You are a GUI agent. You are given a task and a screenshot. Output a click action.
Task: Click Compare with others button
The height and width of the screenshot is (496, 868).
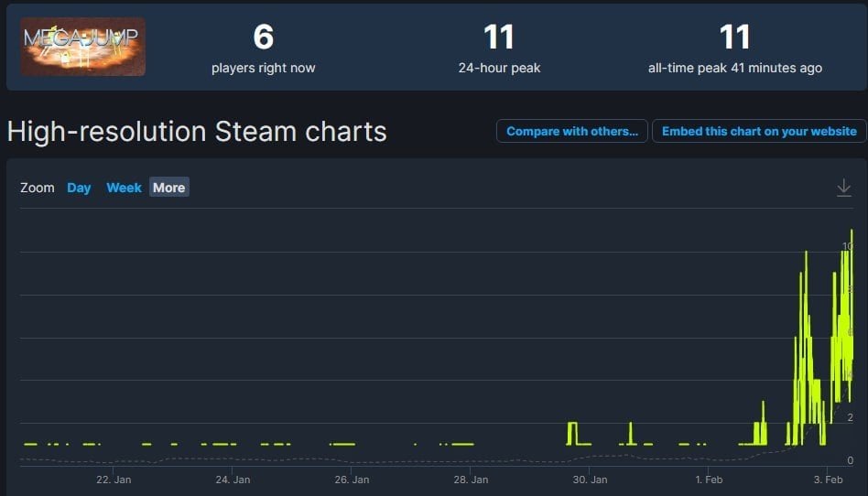[572, 131]
